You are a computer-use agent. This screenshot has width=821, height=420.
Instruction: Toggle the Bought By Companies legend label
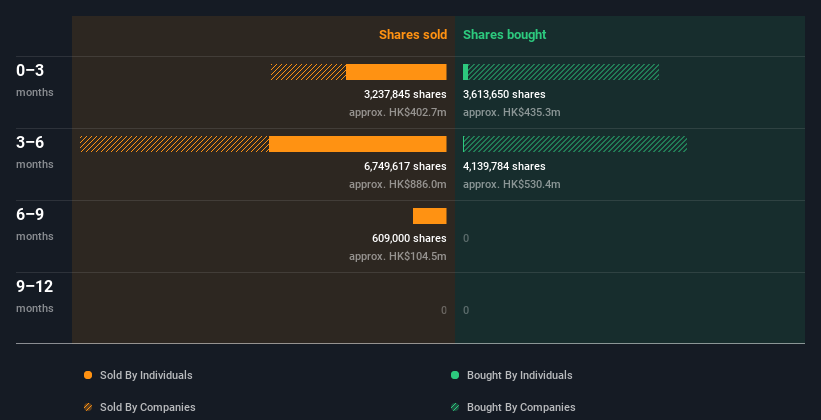point(521,407)
